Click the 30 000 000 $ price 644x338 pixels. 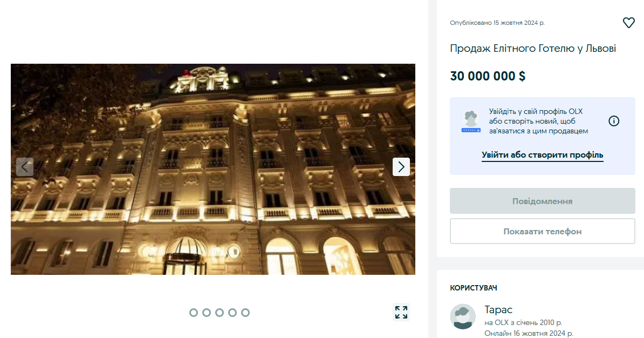(488, 76)
